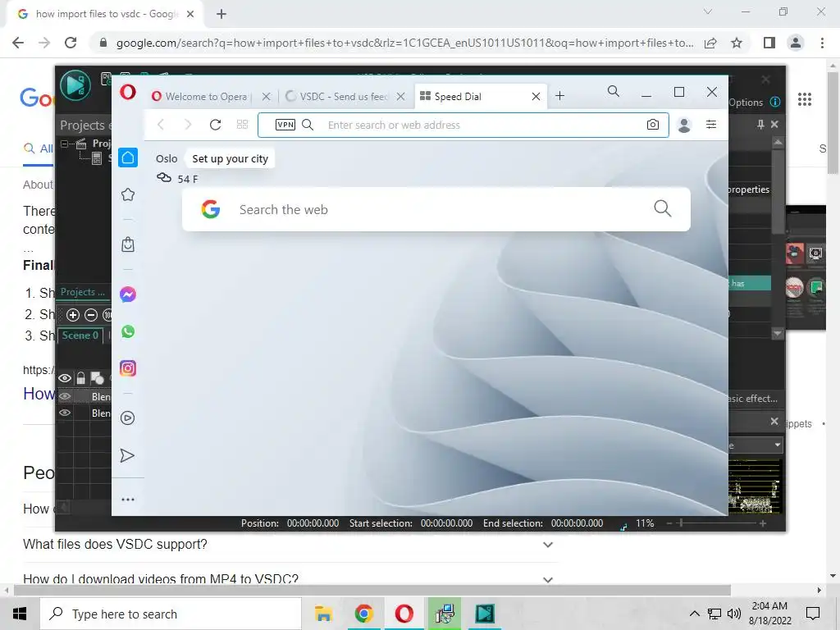Close the VSDC scope panel
840x630 pixels.
[x=774, y=421]
